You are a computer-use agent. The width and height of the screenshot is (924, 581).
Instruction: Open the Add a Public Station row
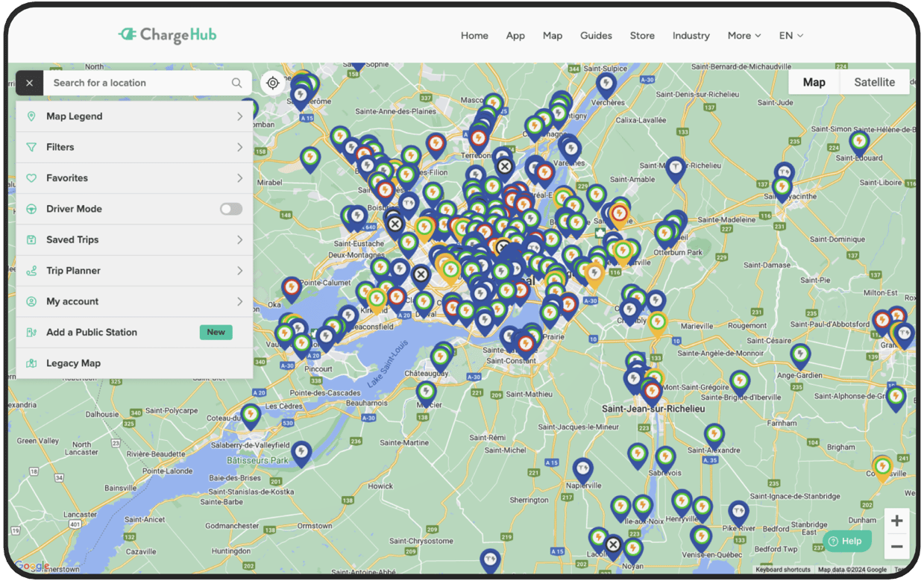pyautogui.click(x=134, y=333)
